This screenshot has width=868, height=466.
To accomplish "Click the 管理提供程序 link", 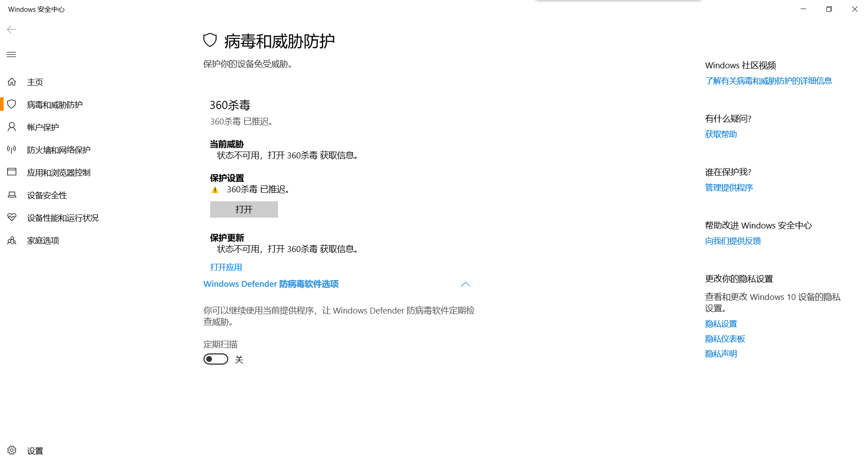I will coord(729,188).
